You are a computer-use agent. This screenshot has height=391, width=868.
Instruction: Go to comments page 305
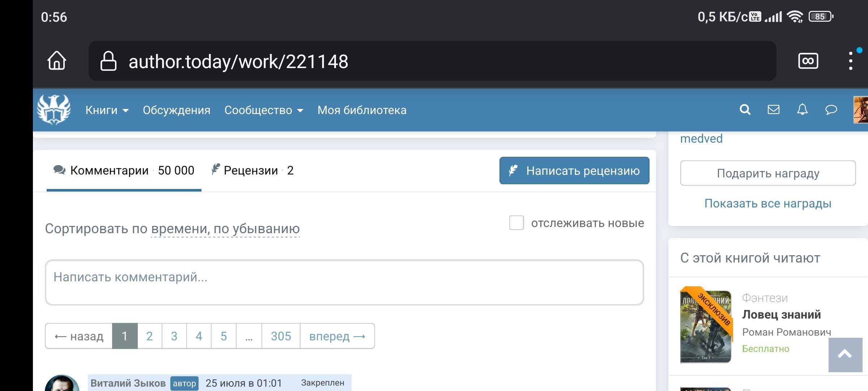281,336
